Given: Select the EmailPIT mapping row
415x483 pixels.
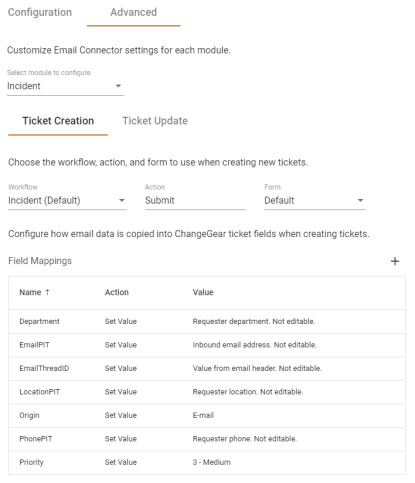Looking at the screenshot, I should point(207,345).
